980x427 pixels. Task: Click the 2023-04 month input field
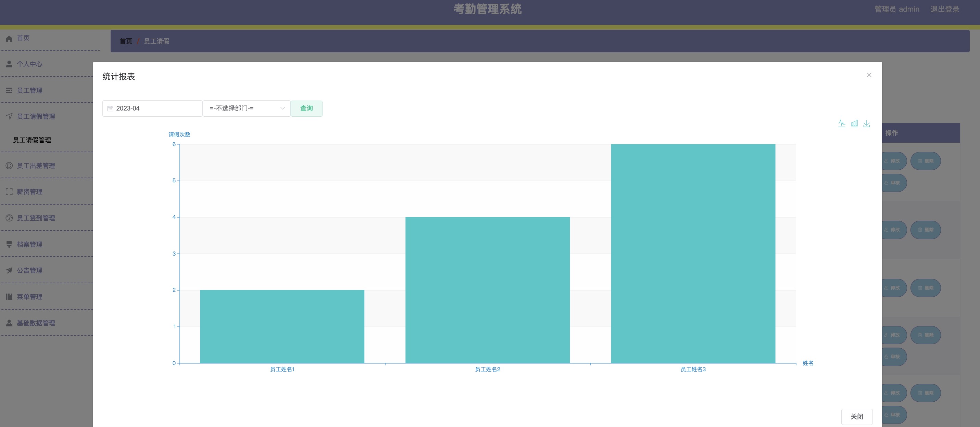152,108
